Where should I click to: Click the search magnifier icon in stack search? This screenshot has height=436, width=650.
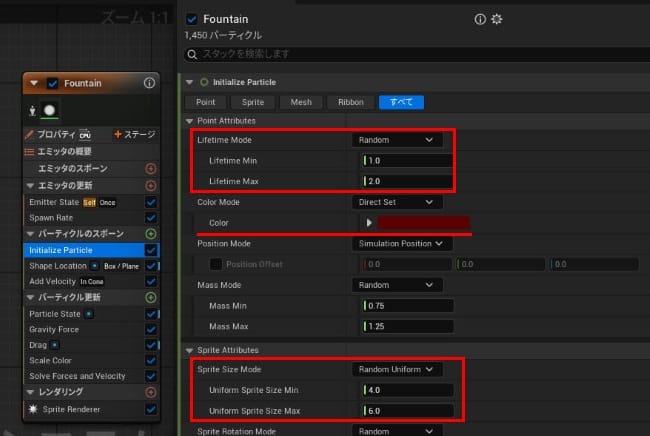pos(192,54)
